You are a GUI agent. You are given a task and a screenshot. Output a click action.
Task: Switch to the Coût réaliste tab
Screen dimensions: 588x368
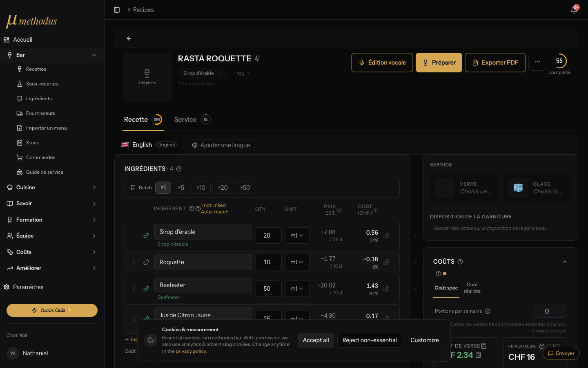472,288
